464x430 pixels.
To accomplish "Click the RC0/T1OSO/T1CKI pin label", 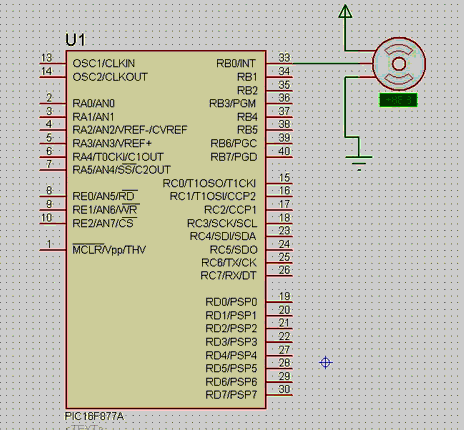I will click(x=209, y=183).
